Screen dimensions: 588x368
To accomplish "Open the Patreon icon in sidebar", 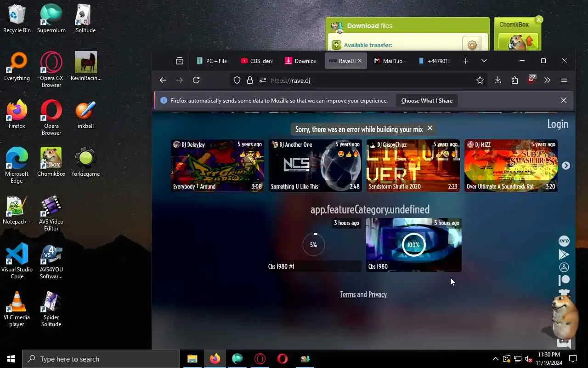I will coord(564,280).
